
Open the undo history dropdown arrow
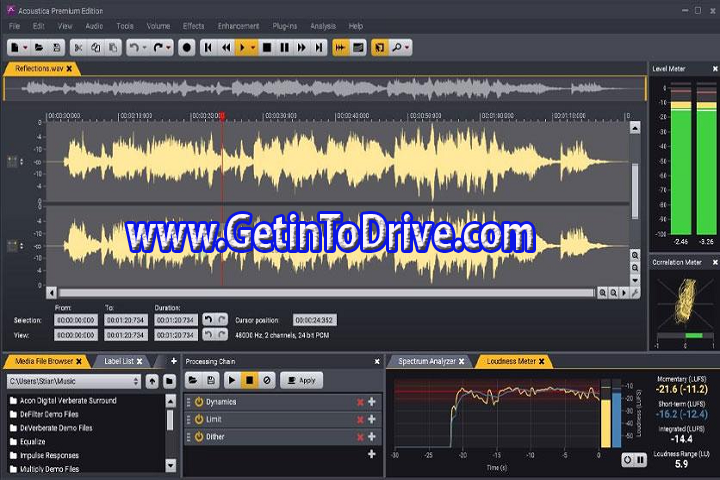point(144,47)
